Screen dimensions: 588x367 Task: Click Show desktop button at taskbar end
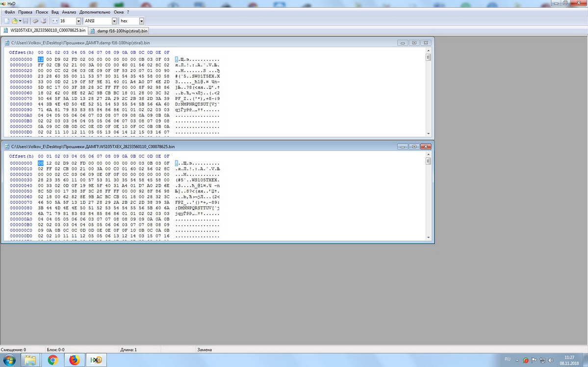pos(585,360)
